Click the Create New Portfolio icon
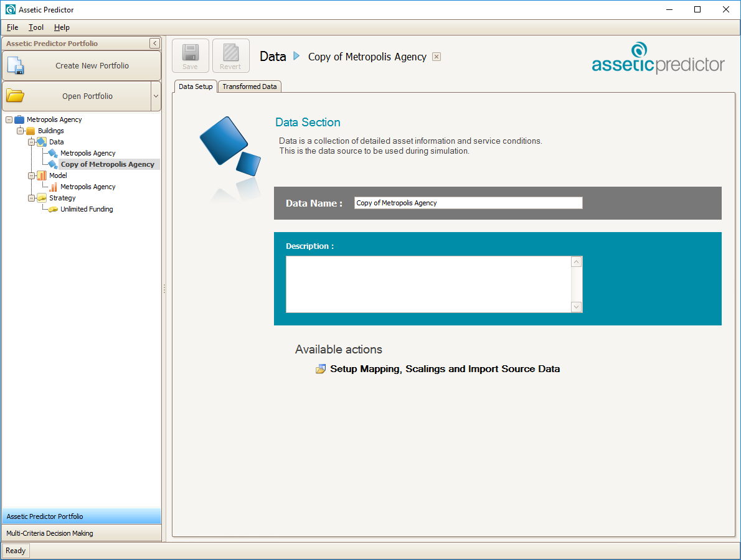Viewport: 741px width, 560px height. click(16, 65)
